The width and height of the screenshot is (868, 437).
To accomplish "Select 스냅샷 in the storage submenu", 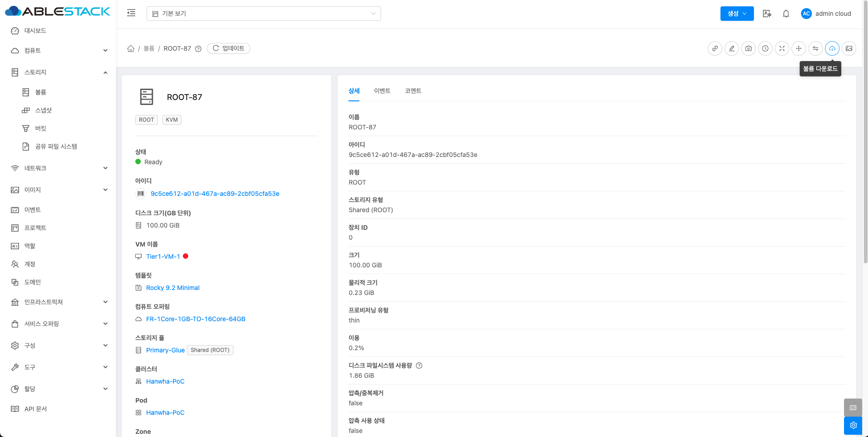I will 43,110.
